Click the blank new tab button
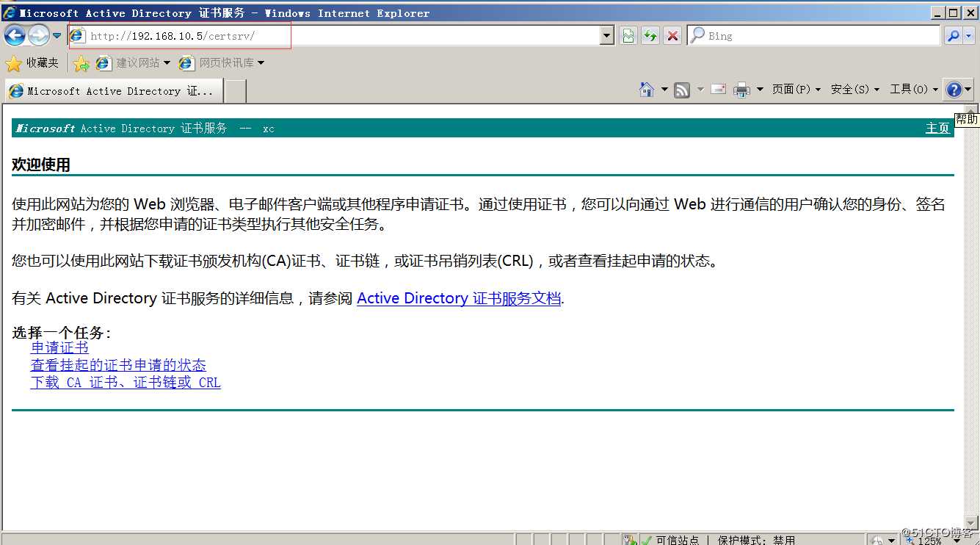The width and height of the screenshot is (980, 545). [x=235, y=91]
